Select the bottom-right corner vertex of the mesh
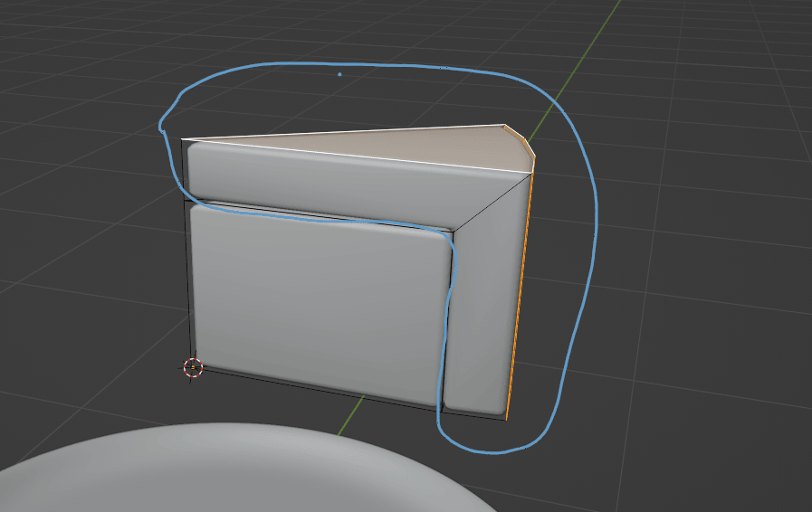Screen dimensions: 812x512 pyautogui.click(x=505, y=420)
